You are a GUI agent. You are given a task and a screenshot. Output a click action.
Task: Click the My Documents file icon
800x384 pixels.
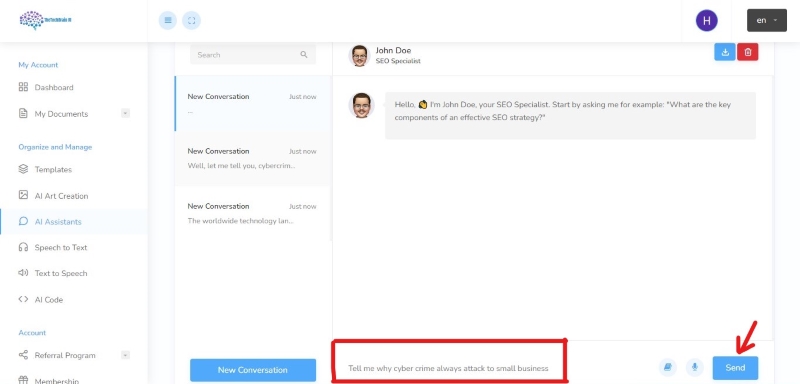click(23, 113)
